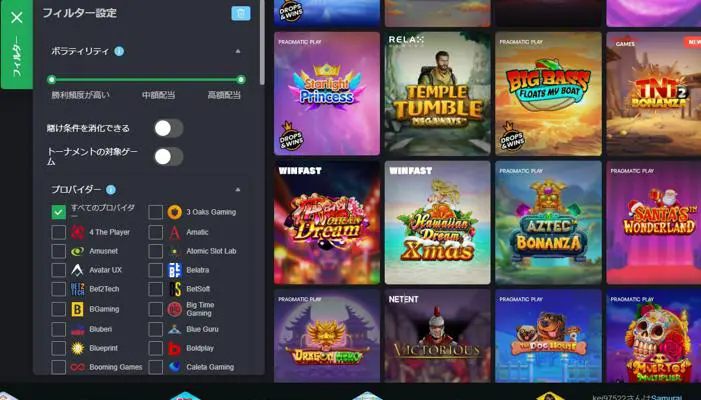701x400 pixels.
Task: Toggle the 賭け条件を消化できる switch
Action: [169, 128]
